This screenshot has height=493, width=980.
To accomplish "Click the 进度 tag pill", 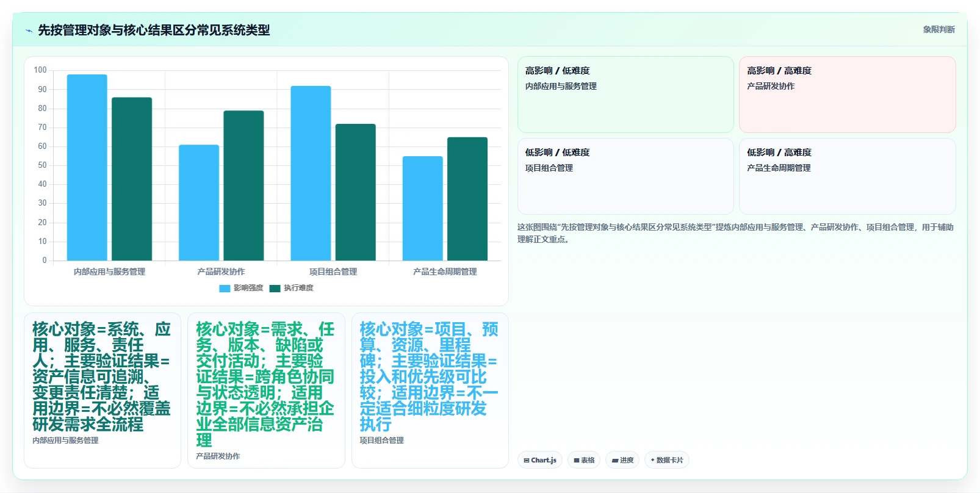I will tap(622, 460).
